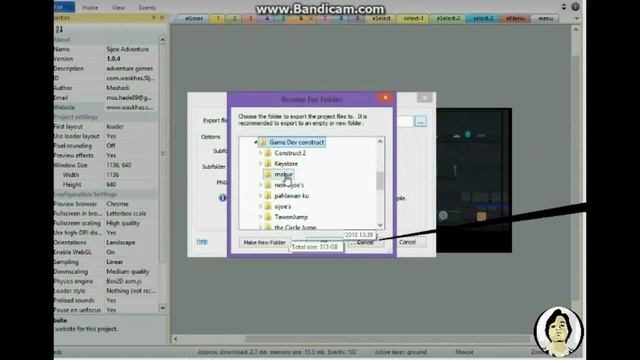This screenshot has height=360, width=640.
Task: Select the the Circle Jump folder
Action: pyautogui.click(x=295, y=227)
